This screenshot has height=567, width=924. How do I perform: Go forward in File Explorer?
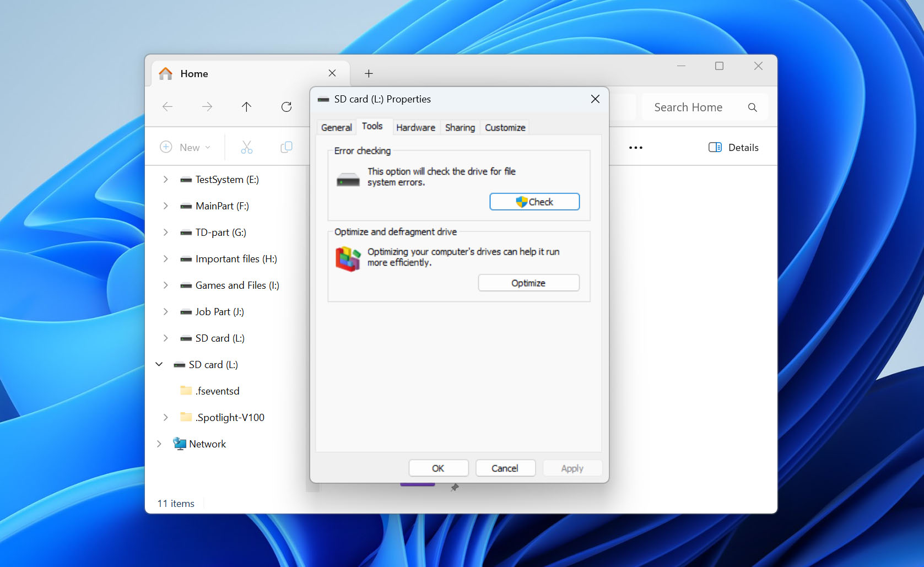tap(207, 107)
